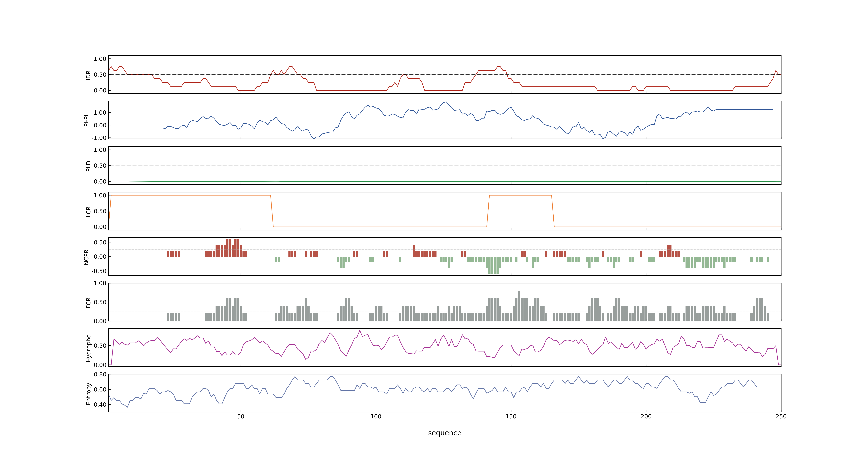Click the LCR axis label

tap(88, 211)
